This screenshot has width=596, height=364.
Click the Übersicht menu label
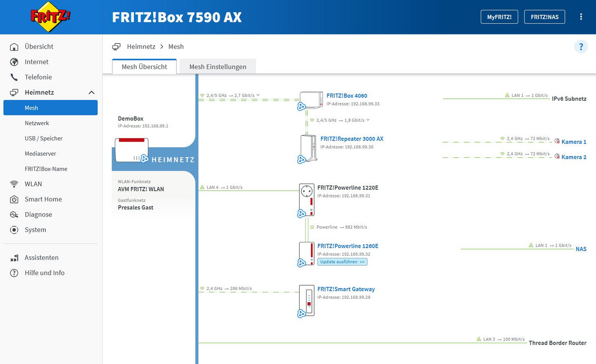[x=39, y=47]
